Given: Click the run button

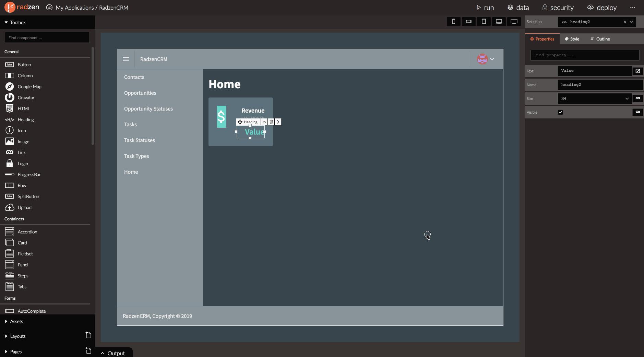Looking at the screenshot, I should (485, 8).
